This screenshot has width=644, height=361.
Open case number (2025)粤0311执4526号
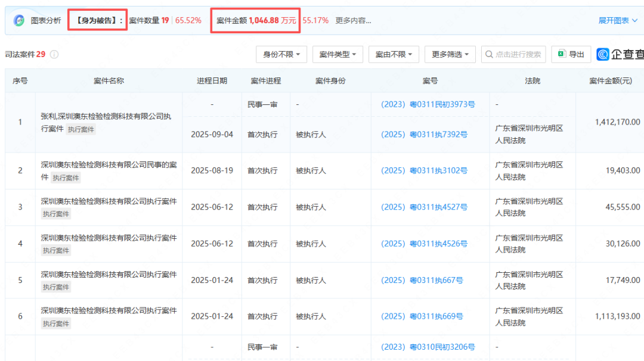coord(424,244)
